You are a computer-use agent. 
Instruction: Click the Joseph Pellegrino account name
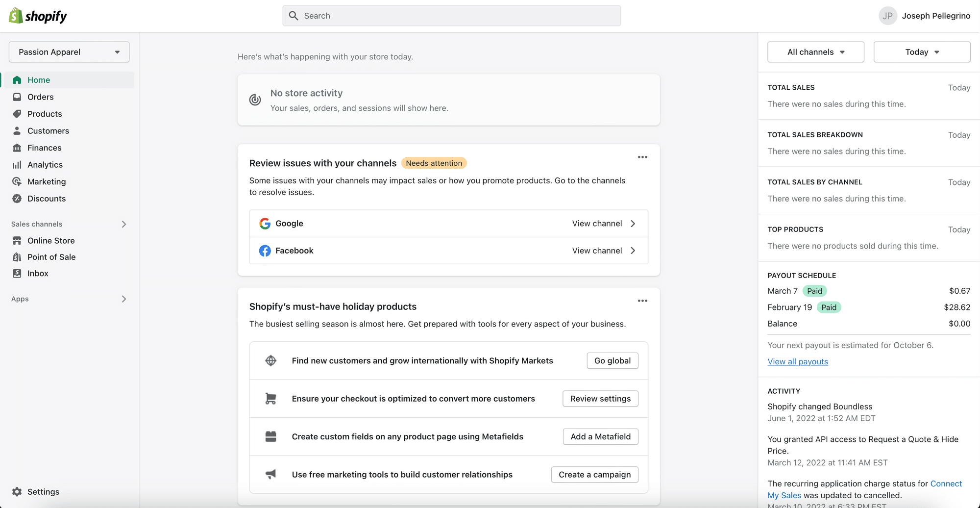(x=936, y=16)
